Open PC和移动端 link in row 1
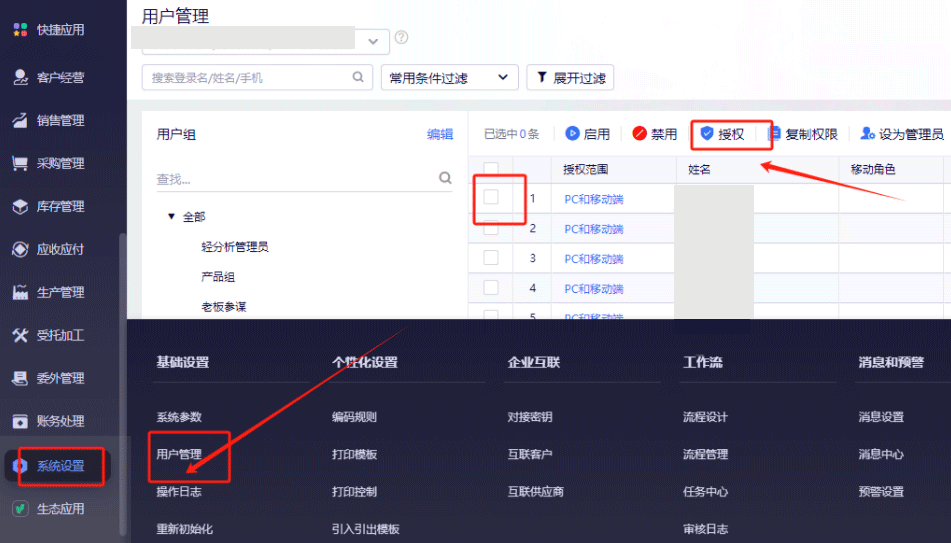Viewport: 951px width, 543px height. pos(594,199)
